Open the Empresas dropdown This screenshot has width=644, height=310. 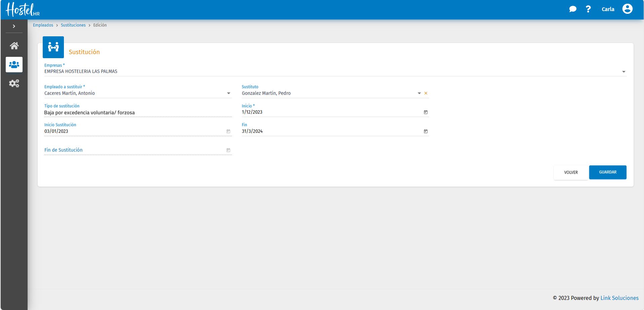(623, 72)
